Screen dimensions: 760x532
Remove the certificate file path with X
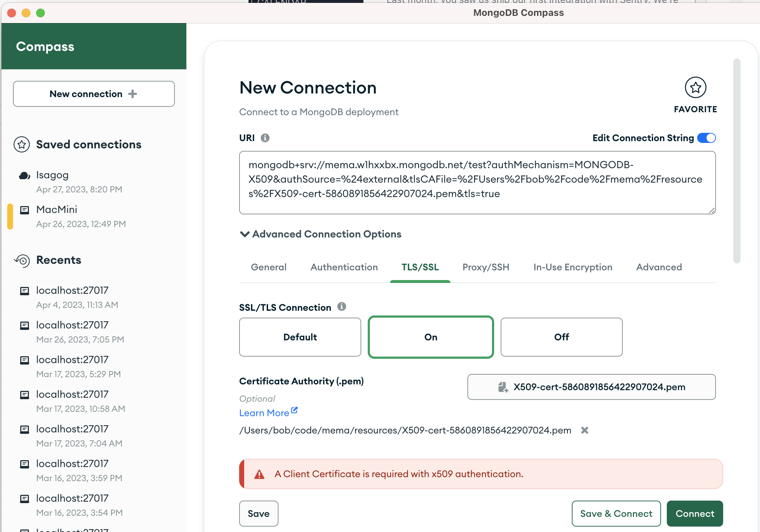584,430
